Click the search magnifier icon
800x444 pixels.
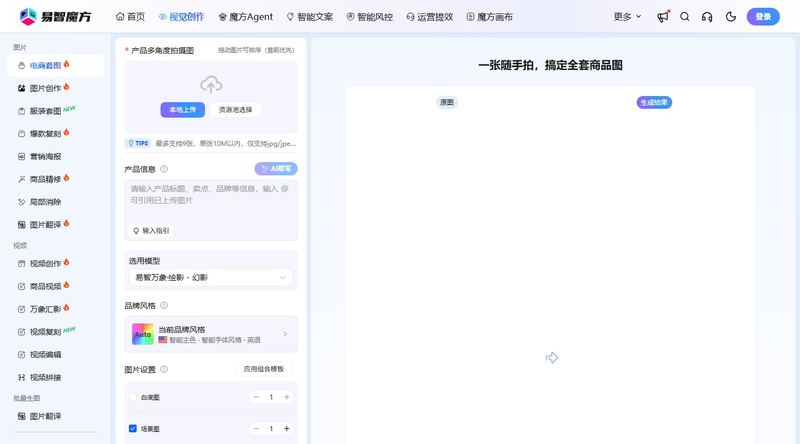[x=685, y=17]
